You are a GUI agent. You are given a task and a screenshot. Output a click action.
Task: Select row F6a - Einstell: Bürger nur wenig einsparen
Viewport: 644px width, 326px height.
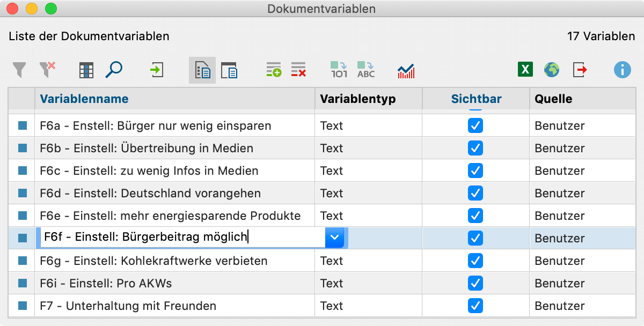[x=322, y=125]
